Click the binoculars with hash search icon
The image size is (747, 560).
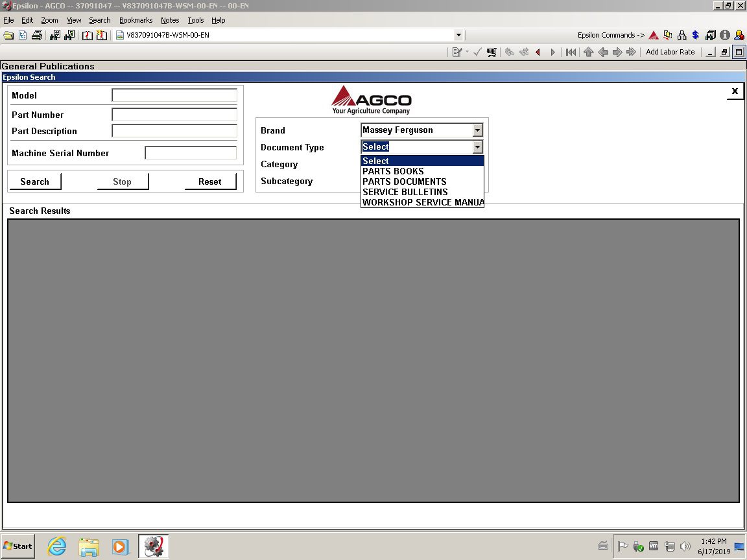click(x=54, y=35)
